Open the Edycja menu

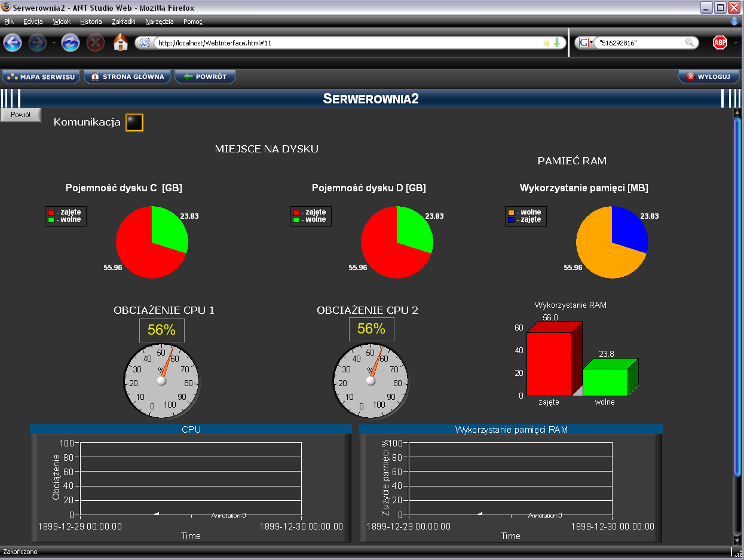33,22
